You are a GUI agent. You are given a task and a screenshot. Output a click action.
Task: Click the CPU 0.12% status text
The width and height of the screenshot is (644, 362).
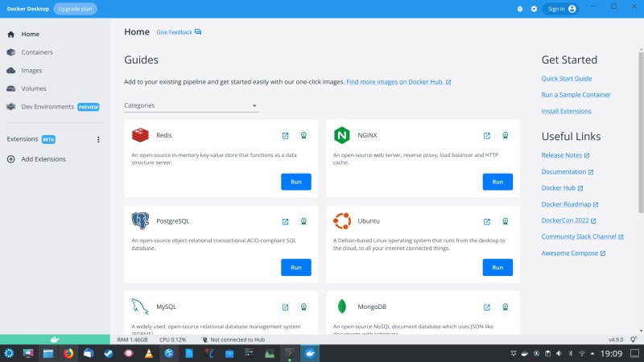tap(172, 339)
